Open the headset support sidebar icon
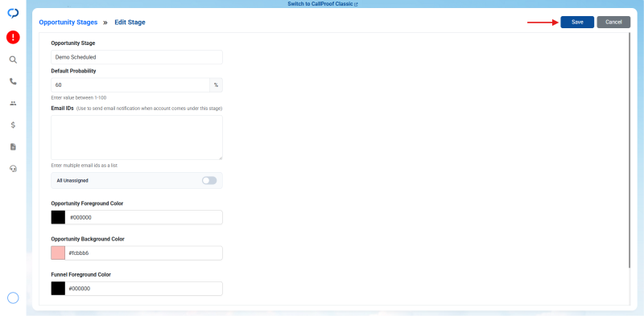The width and height of the screenshot is (644, 316). [13, 169]
